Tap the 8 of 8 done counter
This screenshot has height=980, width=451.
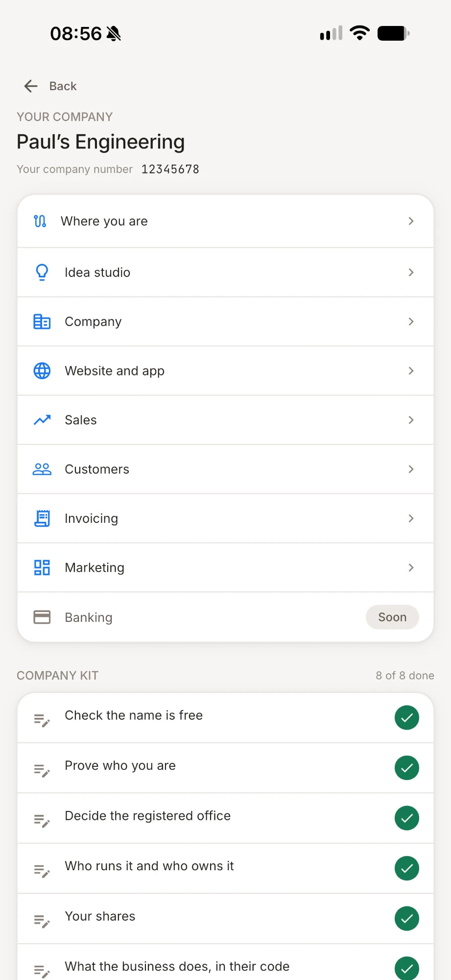[405, 675]
